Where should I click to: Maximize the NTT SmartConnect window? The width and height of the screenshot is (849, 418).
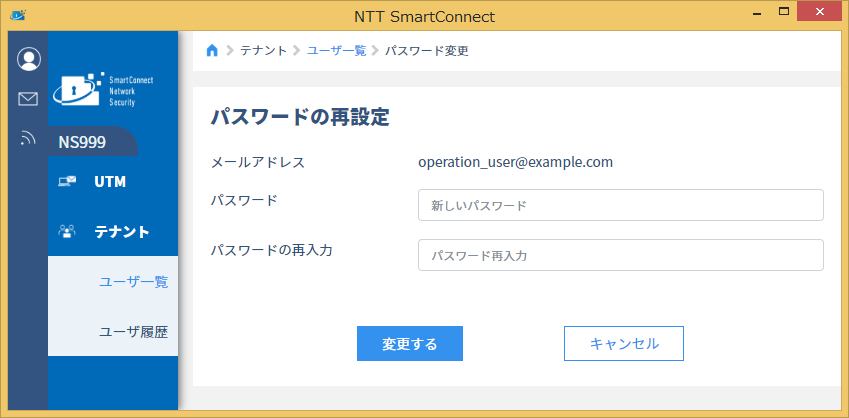(783, 11)
